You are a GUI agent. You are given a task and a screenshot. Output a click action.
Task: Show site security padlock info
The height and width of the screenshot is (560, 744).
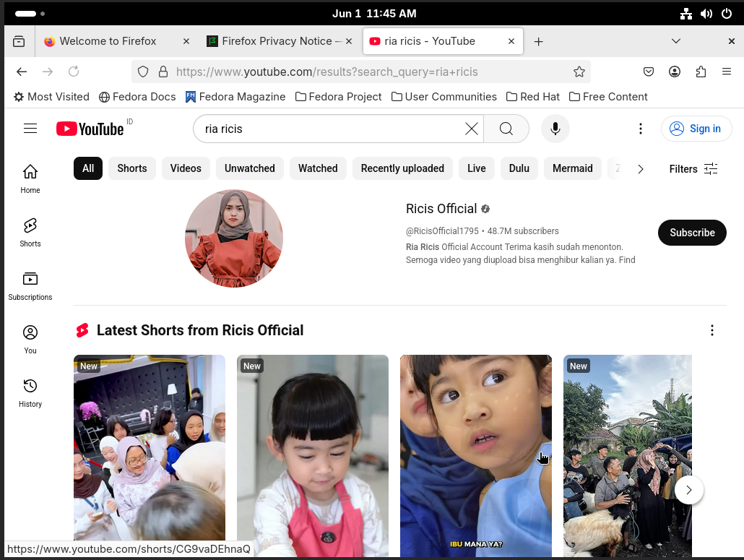point(163,72)
